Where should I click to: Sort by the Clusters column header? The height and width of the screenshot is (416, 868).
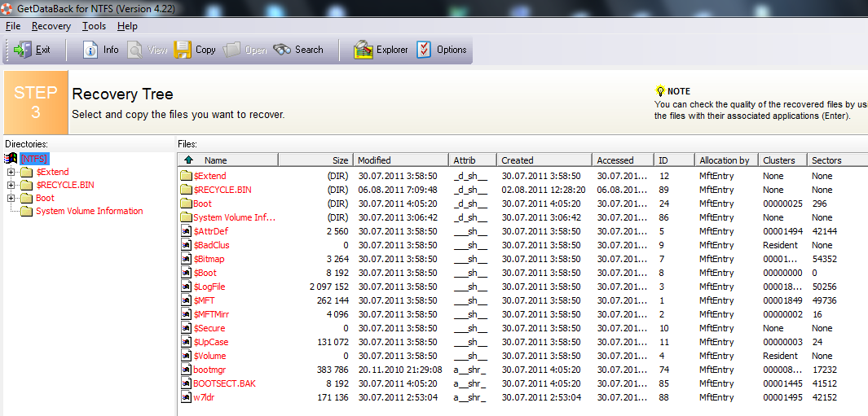click(x=782, y=160)
